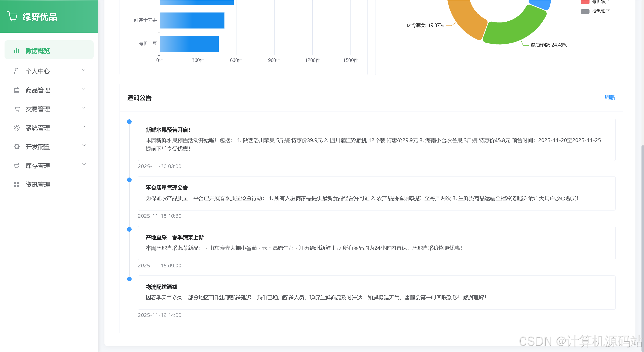Click the 红富士苹果 bar in chart
This screenshot has width=644, height=352.
(192, 20)
